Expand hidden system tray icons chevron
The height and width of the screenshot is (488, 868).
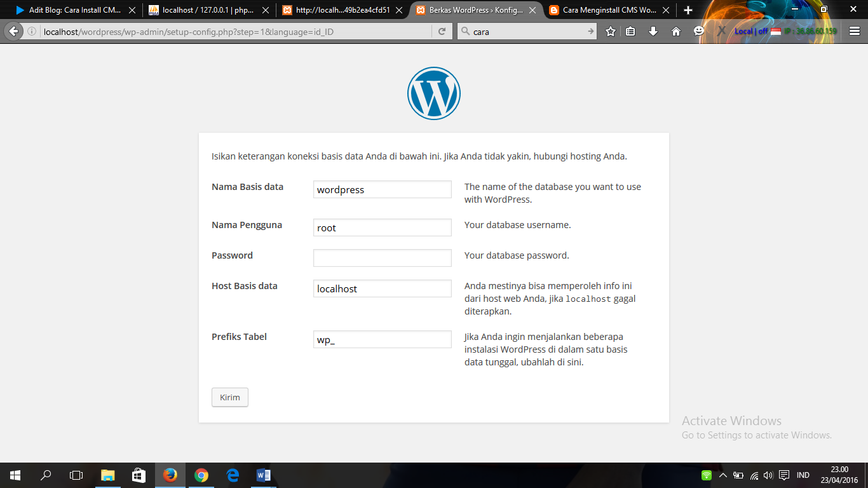[x=722, y=475]
